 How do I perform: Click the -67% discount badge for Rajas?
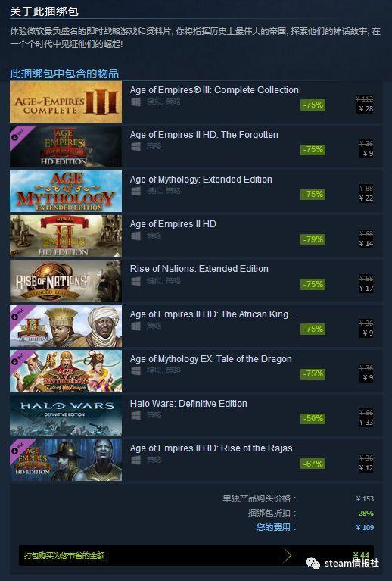313,464
